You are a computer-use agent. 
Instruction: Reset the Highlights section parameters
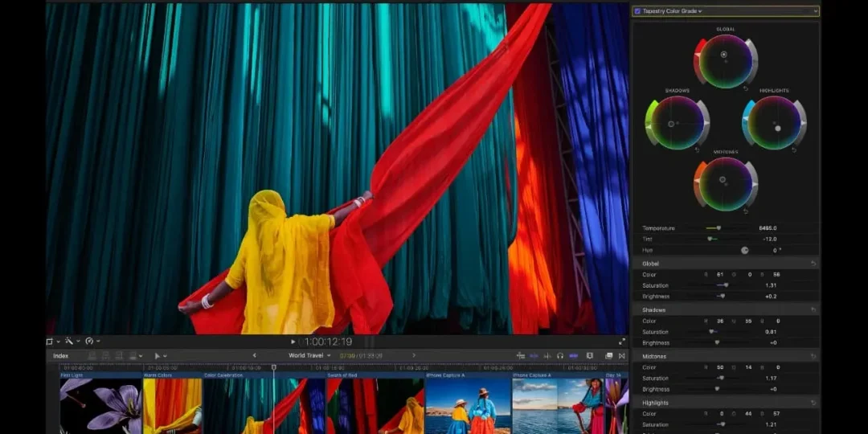click(x=813, y=403)
